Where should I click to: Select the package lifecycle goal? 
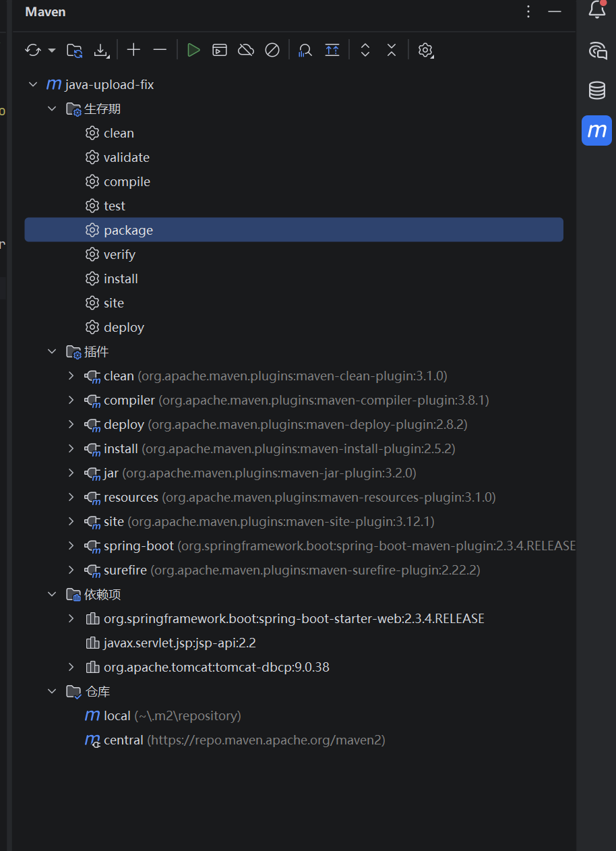[x=128, y=230]
